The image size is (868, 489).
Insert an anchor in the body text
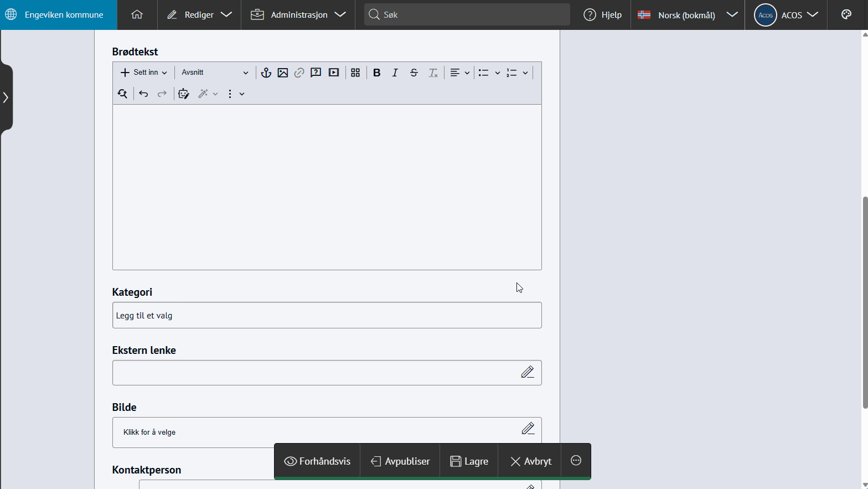point(266,73)
